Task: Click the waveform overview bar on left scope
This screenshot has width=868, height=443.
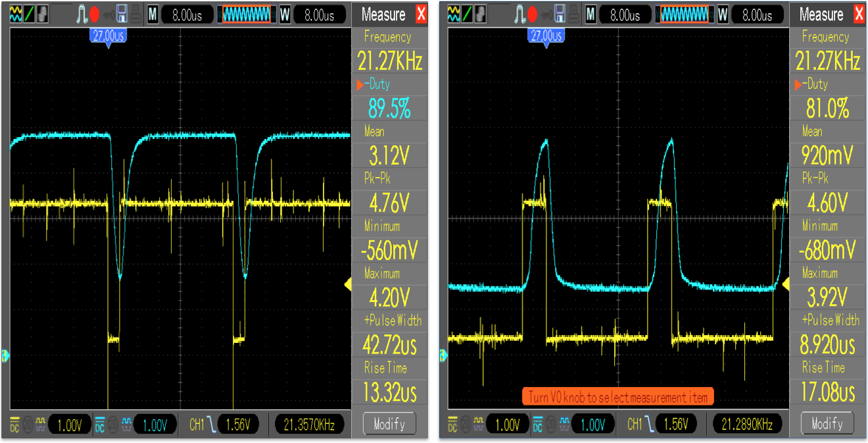Action: coord(247,14)
